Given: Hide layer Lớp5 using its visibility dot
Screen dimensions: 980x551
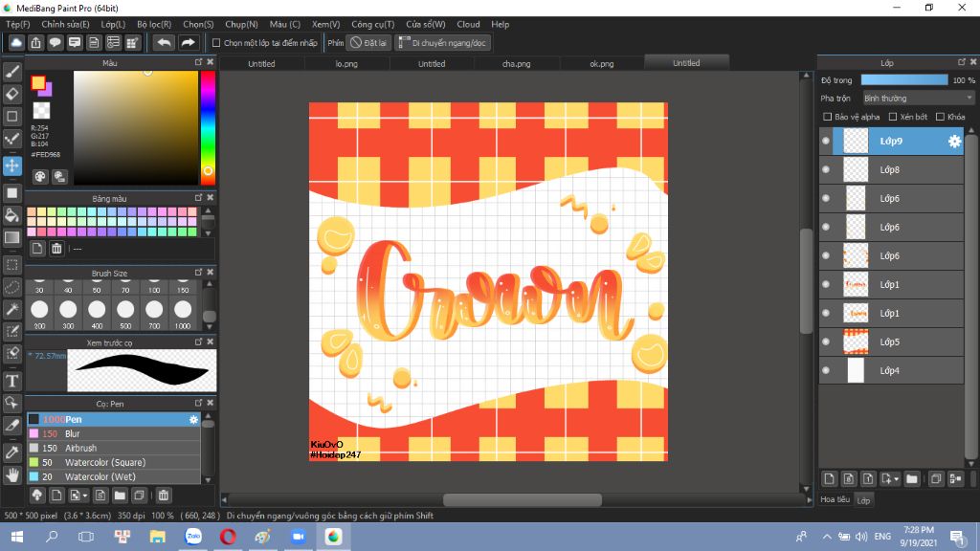Looking at the screenshot, I should coord(826,342).
